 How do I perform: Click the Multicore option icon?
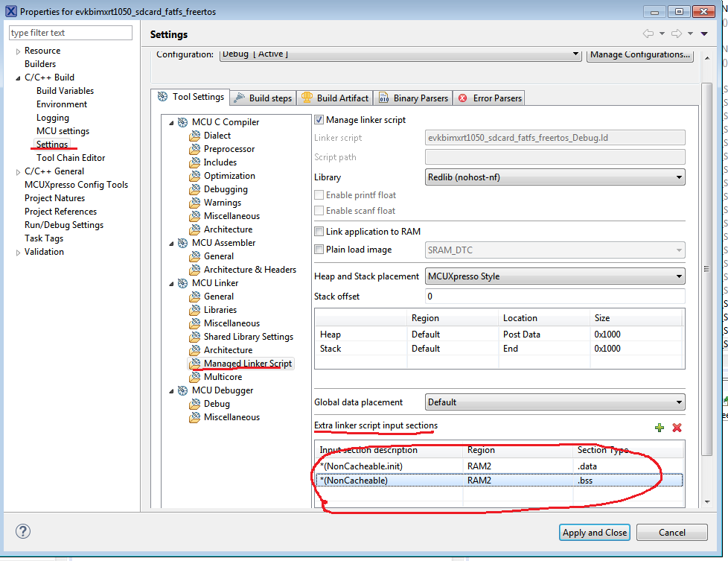pyautogui.click(x=195, y=377)
